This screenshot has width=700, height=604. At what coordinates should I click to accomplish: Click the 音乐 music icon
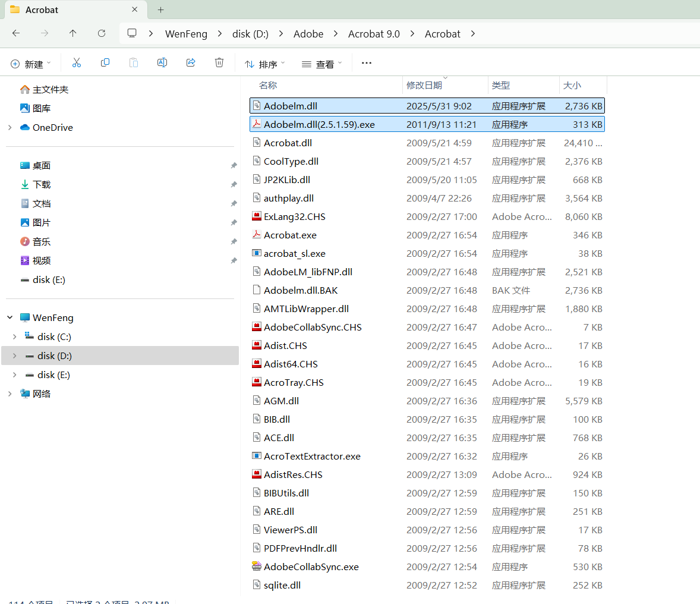(x=25, y=241)
